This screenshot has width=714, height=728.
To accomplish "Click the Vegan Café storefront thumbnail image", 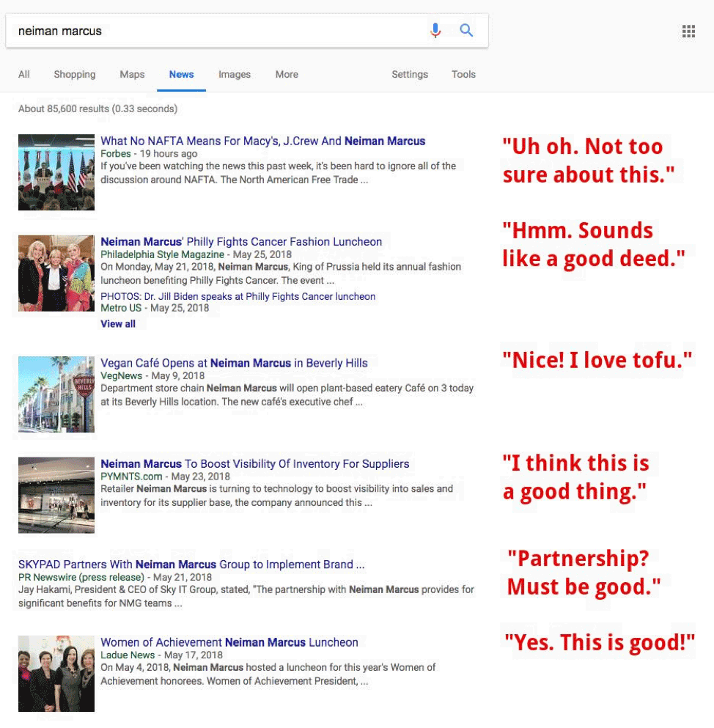I will pyautogui.click(x=56, y=394).
